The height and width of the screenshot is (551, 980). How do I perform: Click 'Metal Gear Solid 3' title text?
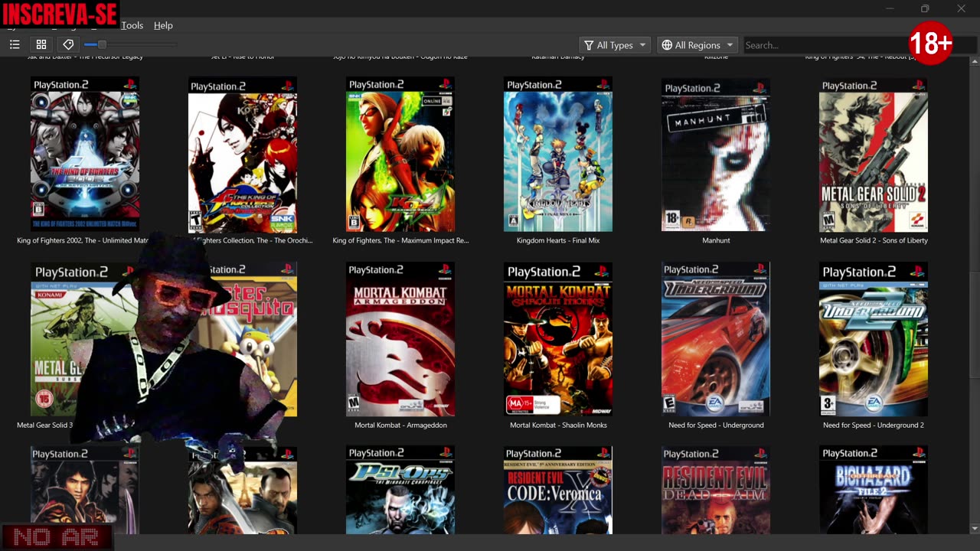[x=45, y=425]
